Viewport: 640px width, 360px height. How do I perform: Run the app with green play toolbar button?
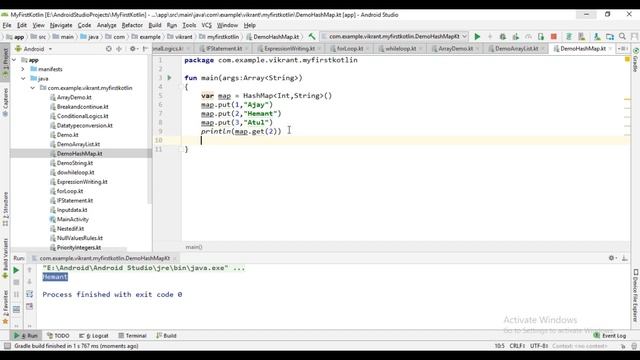tap(477, 37)
